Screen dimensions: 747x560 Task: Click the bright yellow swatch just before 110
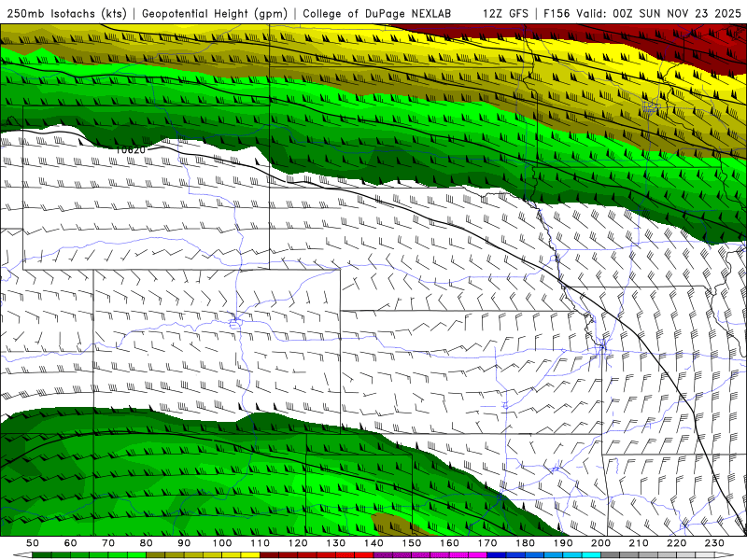pos(250,555)
